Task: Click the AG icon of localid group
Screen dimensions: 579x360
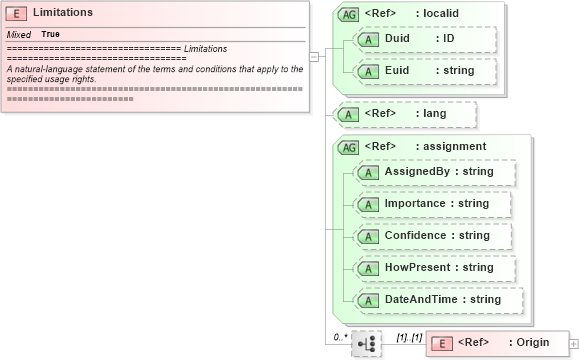Action: coord(348,15)
